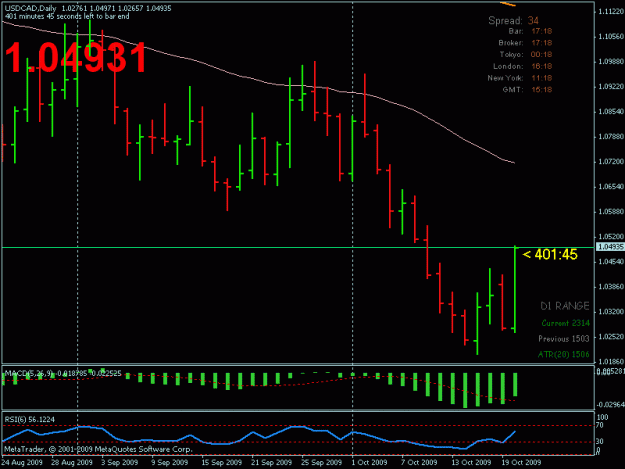Image resolution: width=625 pixels, height=469 pixels.
Task: Click the 1.06540 price axis label
Action: coord(611,186)
